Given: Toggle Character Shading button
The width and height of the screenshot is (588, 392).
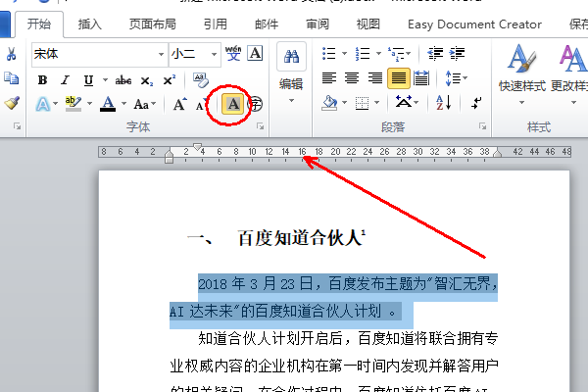Looking at the screenshot, I should click(x=233, y=104).
